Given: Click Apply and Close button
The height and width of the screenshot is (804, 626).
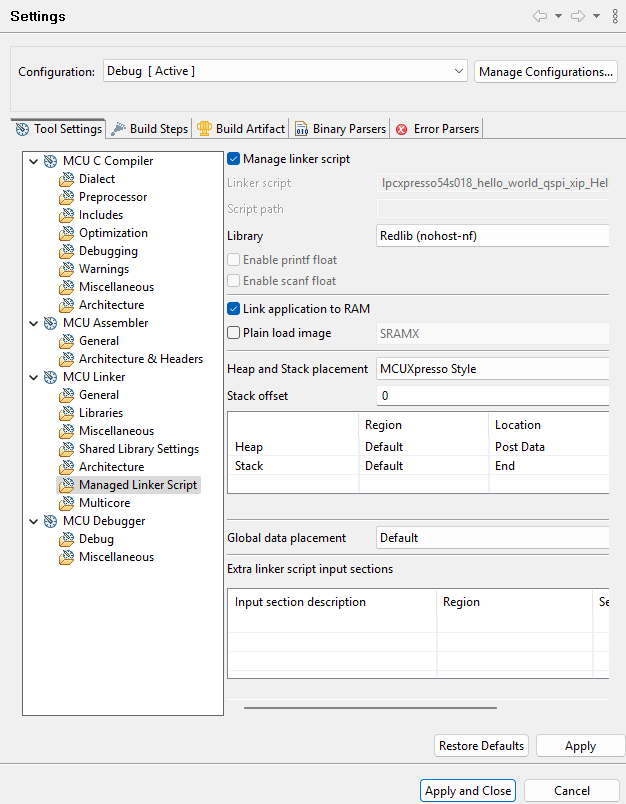Looking at the screenshot, I should [468, 791].
